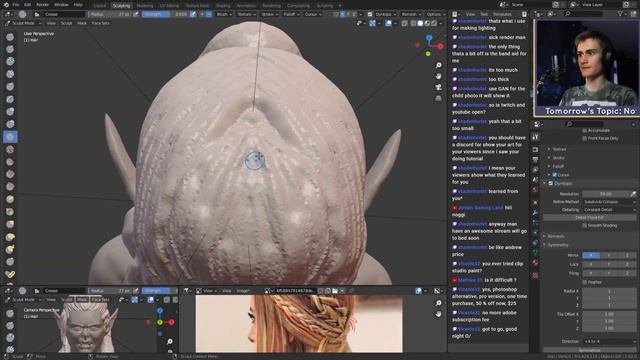Switch to wireframe viewport shading
640x360 pixels.
coord(413,23)
